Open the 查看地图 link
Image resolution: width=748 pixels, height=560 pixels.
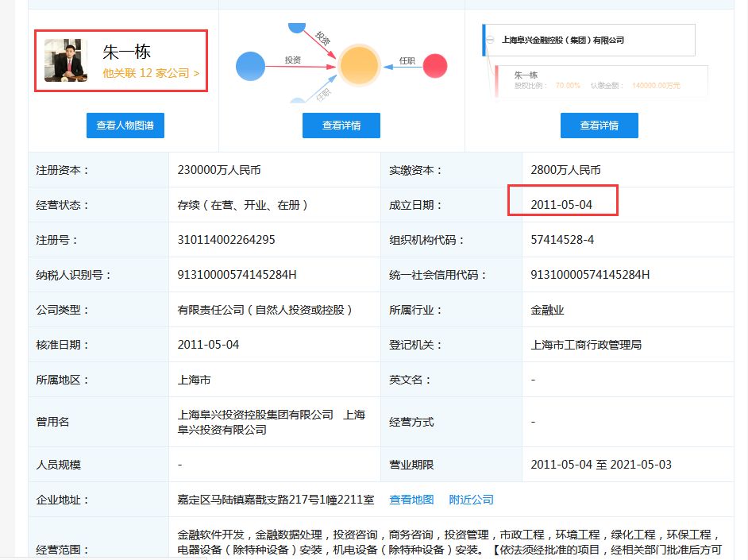point(411,500)
